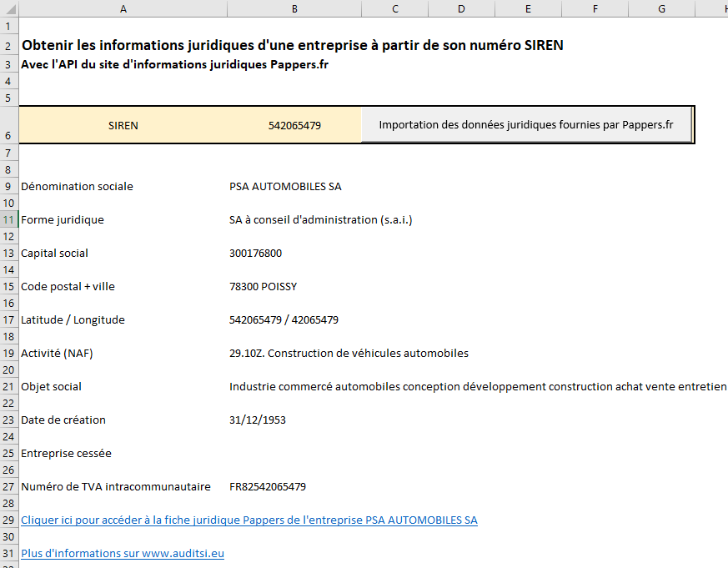Select the date value 31/12/1953
728x568 pixels.
click(257, 420)
